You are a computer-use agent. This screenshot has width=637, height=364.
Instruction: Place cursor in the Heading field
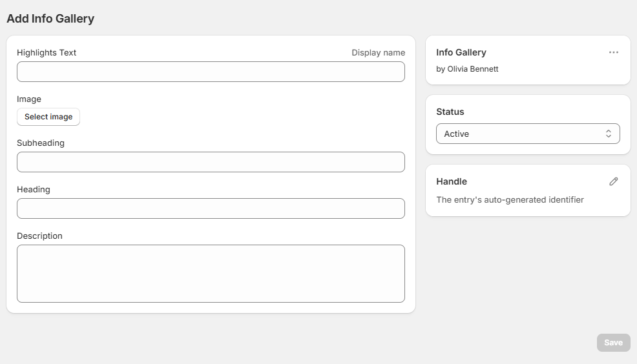pyautogui.click(x=211, y=208)
